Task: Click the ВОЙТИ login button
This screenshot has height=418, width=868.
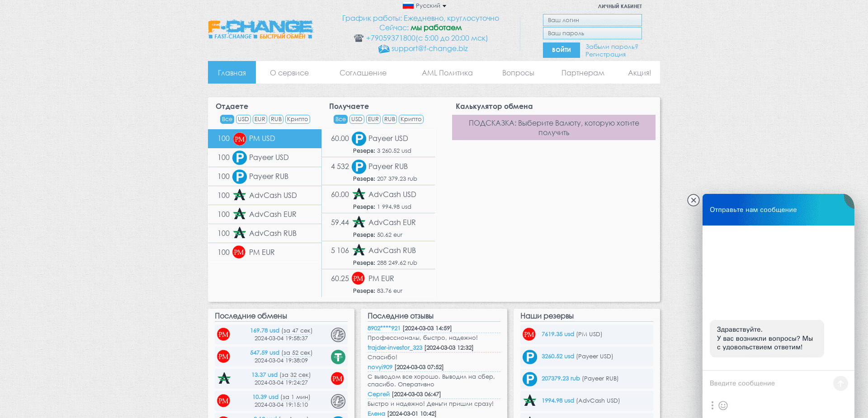Action: 561,50
